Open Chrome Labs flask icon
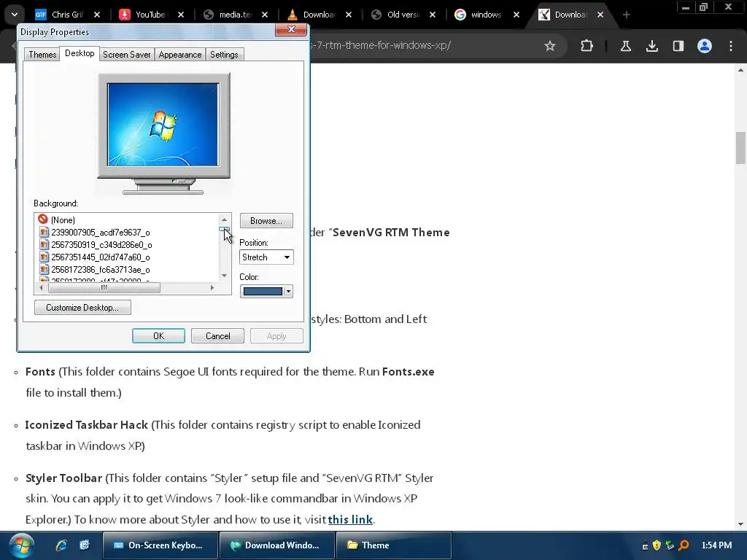The width and height of the screenshot is (747, 560). [625, 46]
